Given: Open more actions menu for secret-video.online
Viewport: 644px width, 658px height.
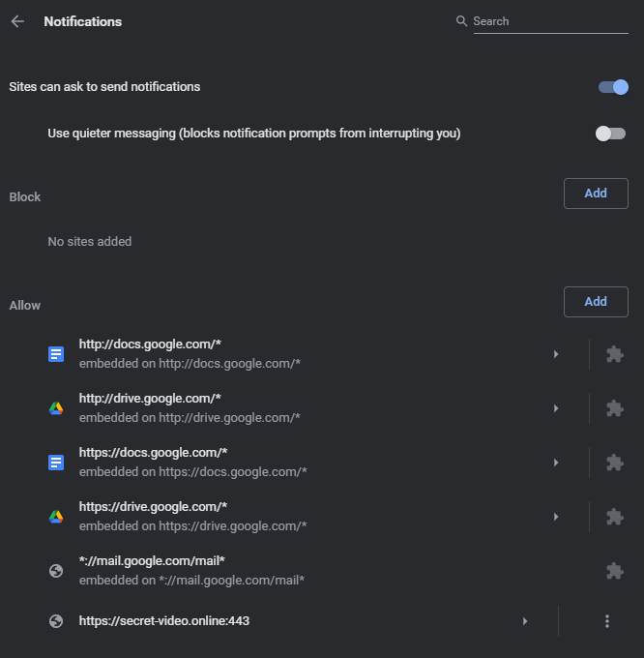Looking at the screenshot, I should 607,621.
